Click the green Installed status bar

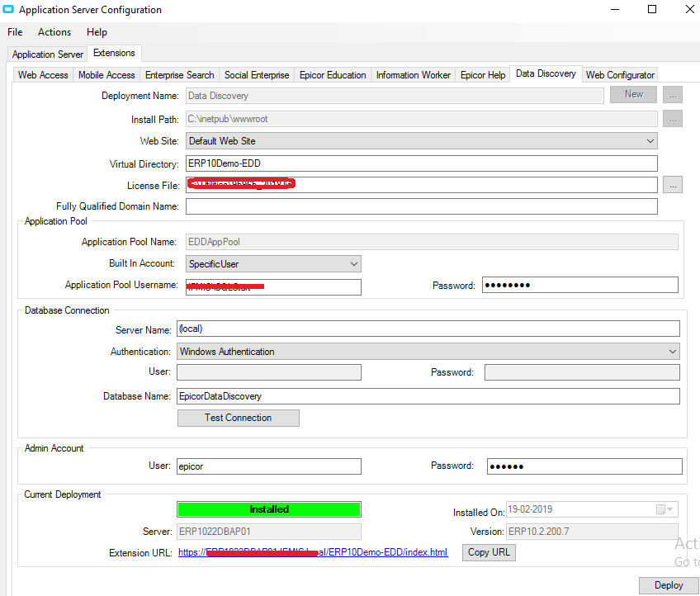[269, 509]
